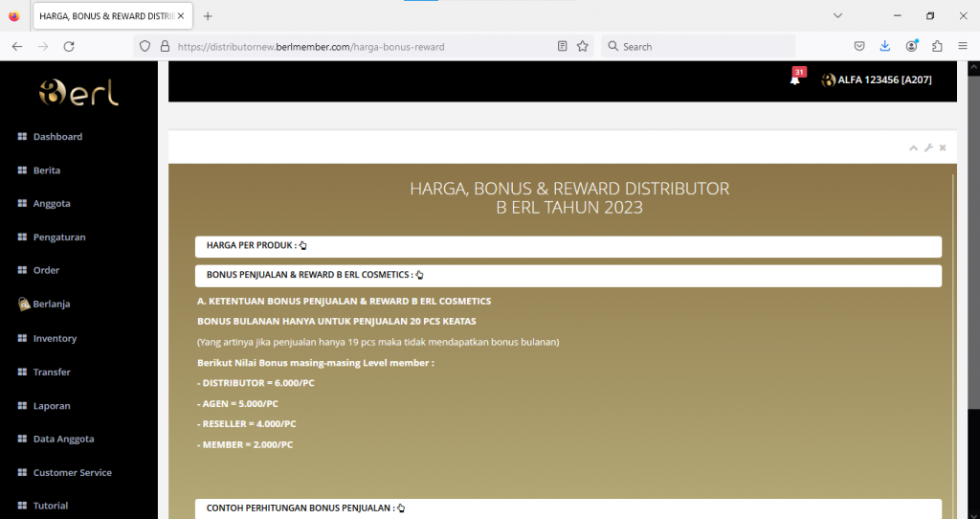Reload the page using the refresh icon
980x519 pixels.
click(69, 46)
